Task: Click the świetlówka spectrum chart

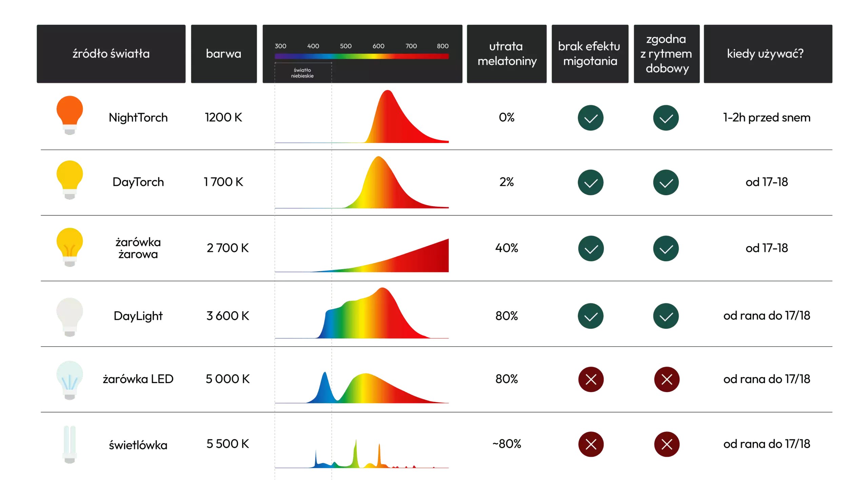Action: (361, 454)
